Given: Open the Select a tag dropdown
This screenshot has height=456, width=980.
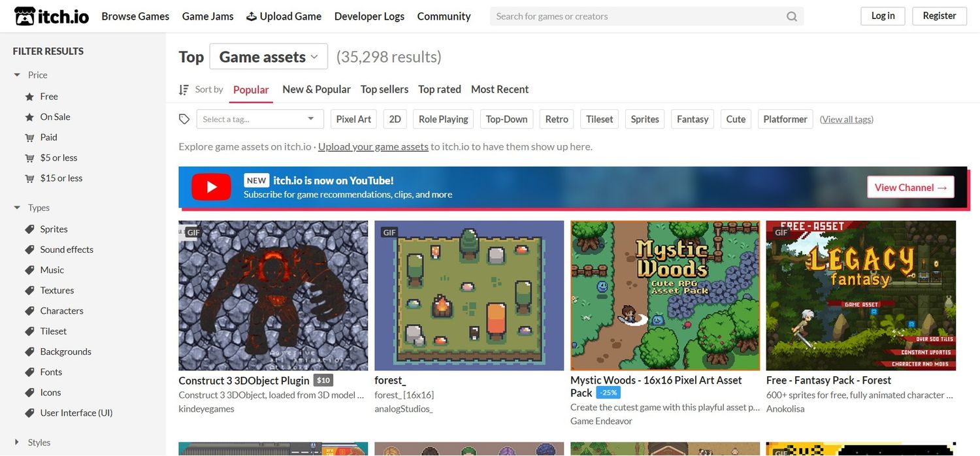Looking at the screenshot, I should (x=260, y=119).
